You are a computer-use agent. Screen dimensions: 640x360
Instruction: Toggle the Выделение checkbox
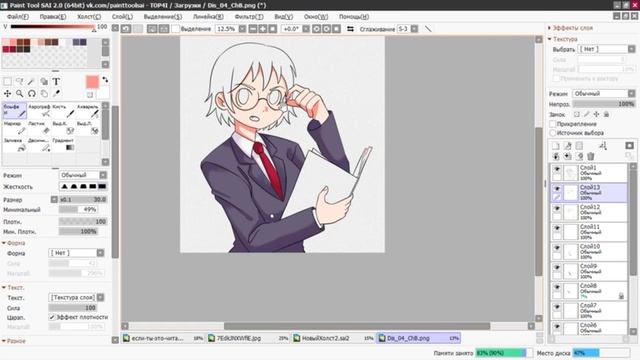(x=176, y=29)
